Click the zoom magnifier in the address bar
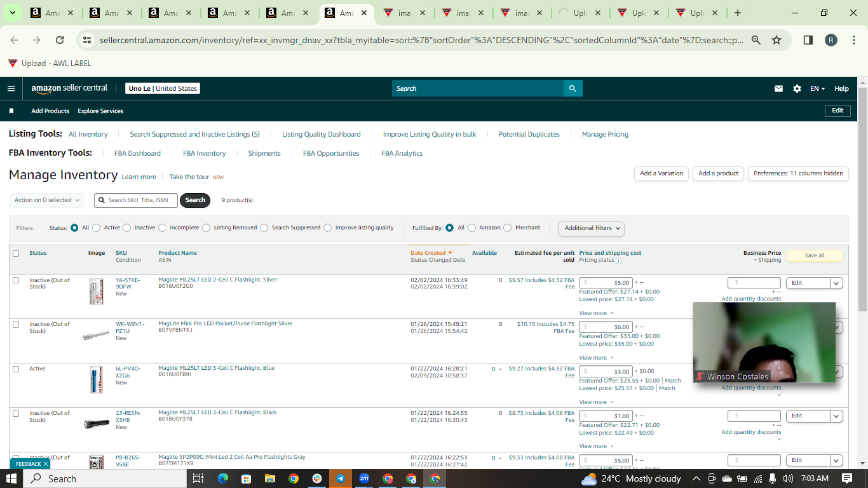The height and width of the screenshot is (488, 868). pyautogui.click(x=756, y=40)
